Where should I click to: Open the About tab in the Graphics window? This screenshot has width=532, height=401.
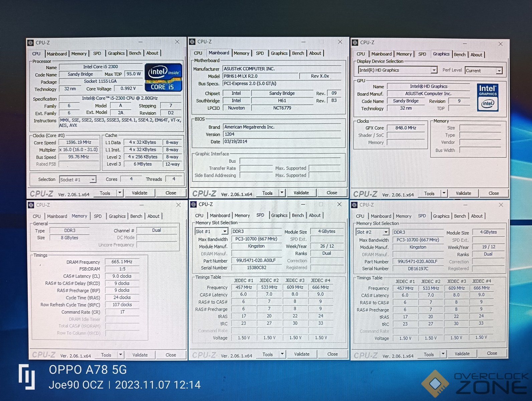tap(476, 54)
